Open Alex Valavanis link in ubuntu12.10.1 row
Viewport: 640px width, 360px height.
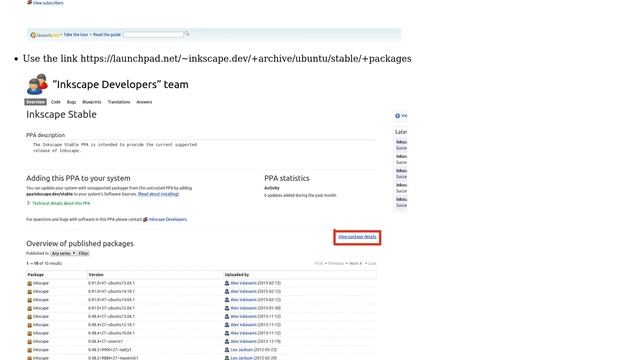coord(243,325)
